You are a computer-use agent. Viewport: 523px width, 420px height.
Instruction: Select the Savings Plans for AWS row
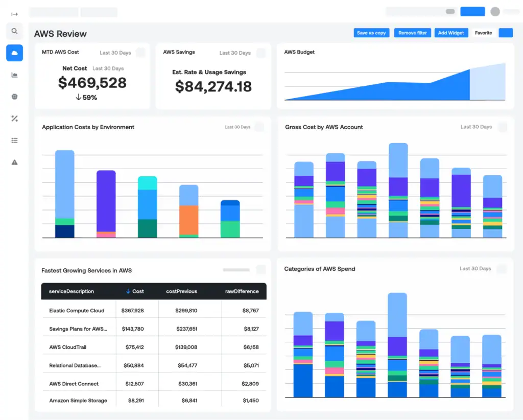[x=154, y=329]
